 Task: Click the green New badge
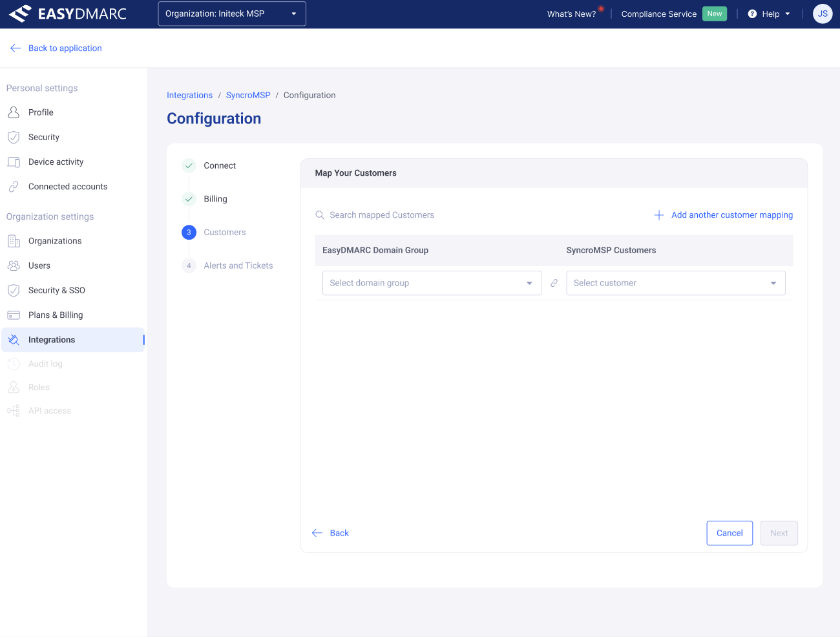click(x=715, y=14)
